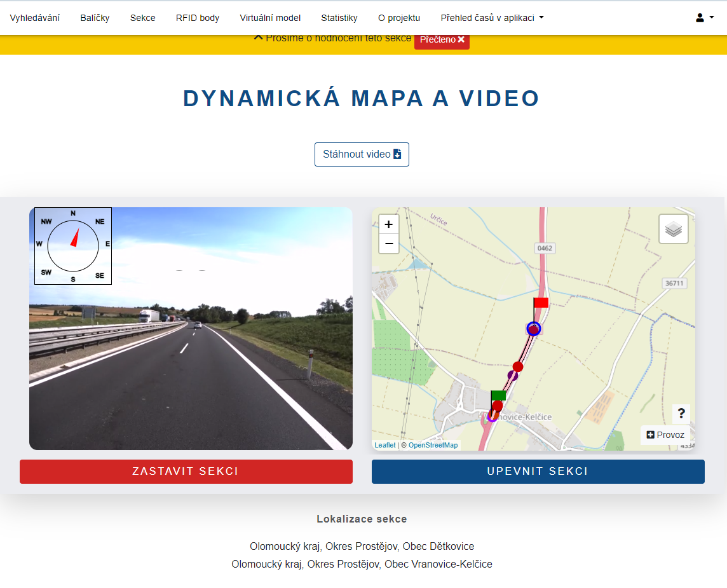The width and height of the screenshot is (727, 588).
Task: Click the map help question mark
Action: 681,413
